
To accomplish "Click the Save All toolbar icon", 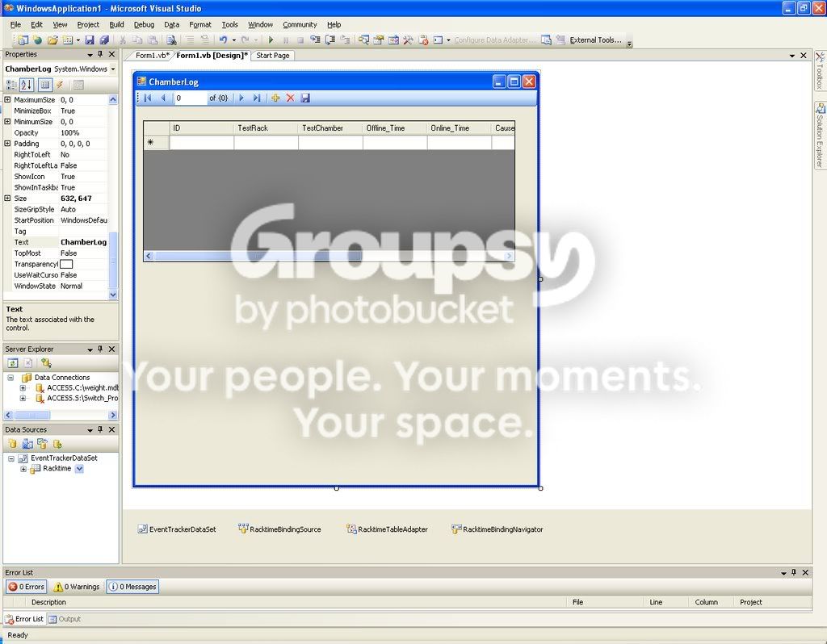I will pyautogui.click(x=104, y=40).
